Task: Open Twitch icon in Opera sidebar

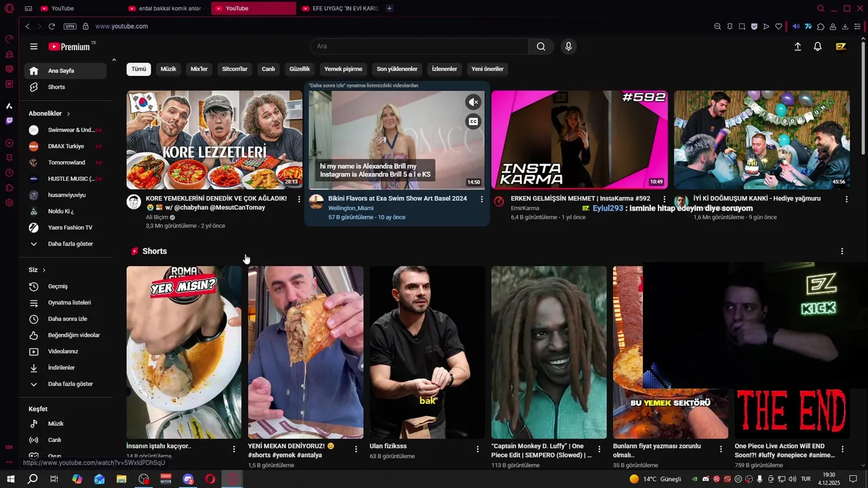Action: pyautogui.click(x=9, y=121)
